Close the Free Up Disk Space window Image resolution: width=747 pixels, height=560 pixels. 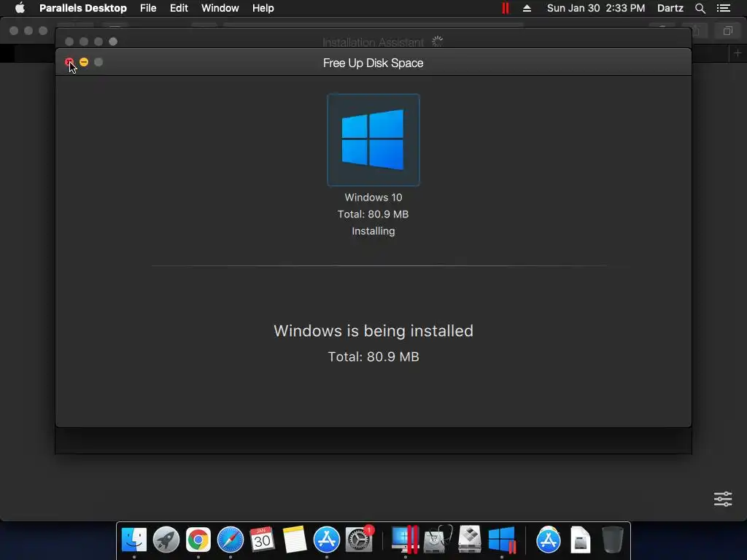[69, 62]
